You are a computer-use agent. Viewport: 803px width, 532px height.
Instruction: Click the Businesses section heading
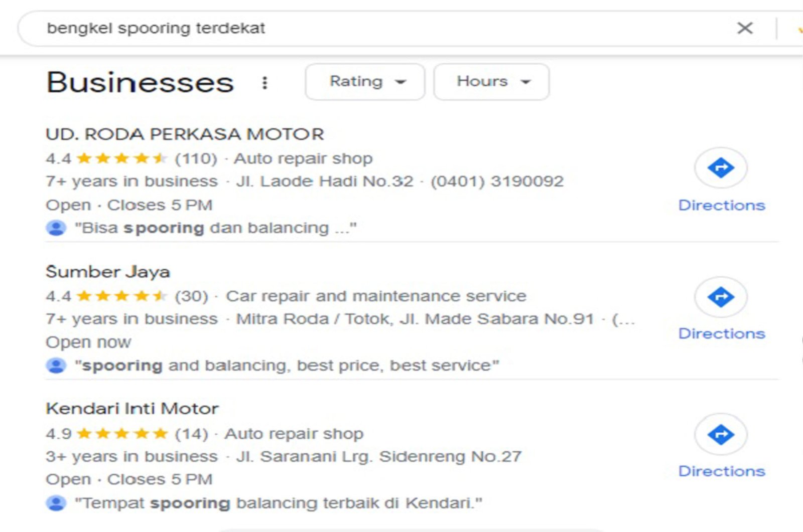click(x=140, y=83)
